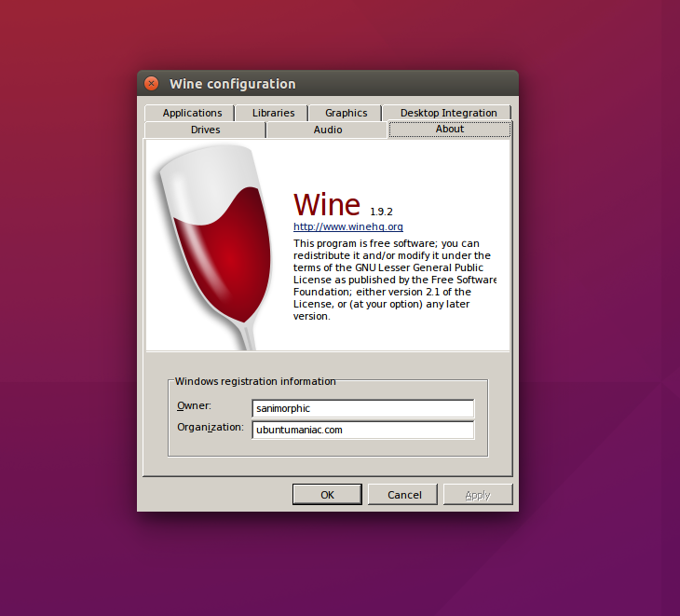Dismiss the dialog with Cancel
This screenshot has width=680, height=616.
pos(403,495)
